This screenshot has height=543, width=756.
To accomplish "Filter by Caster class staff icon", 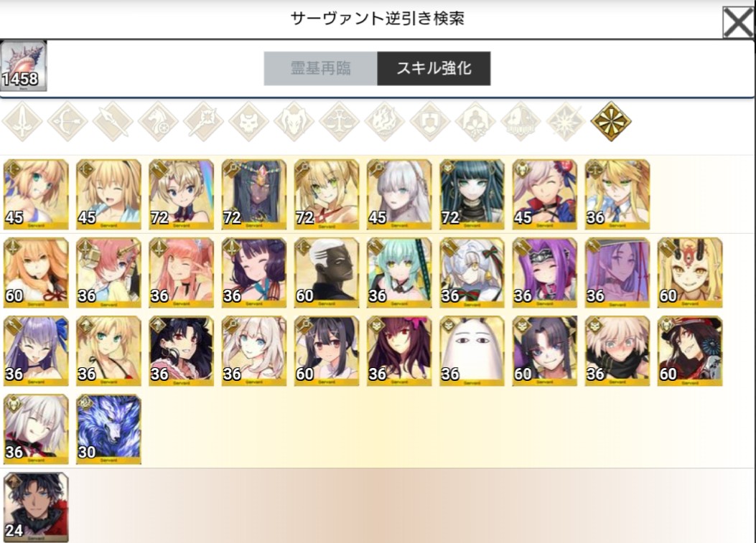I will (203, 121).
